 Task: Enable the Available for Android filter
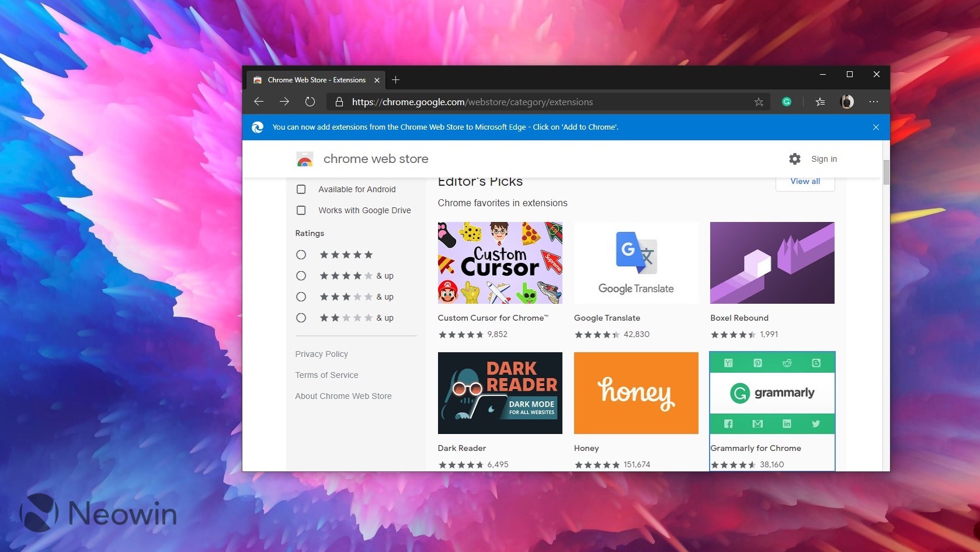301,189
